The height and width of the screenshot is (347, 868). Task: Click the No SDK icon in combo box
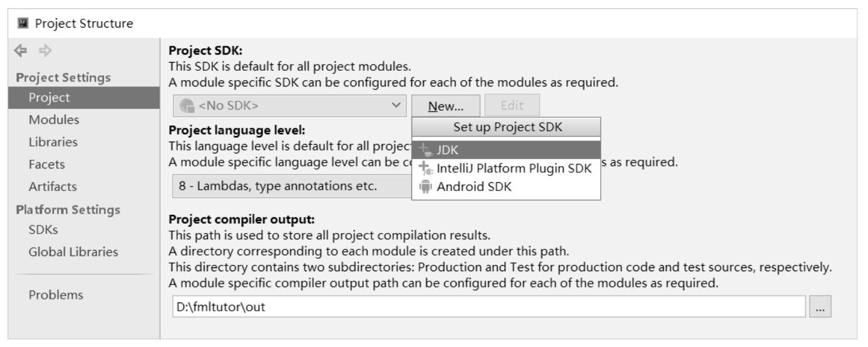(187, 106)
